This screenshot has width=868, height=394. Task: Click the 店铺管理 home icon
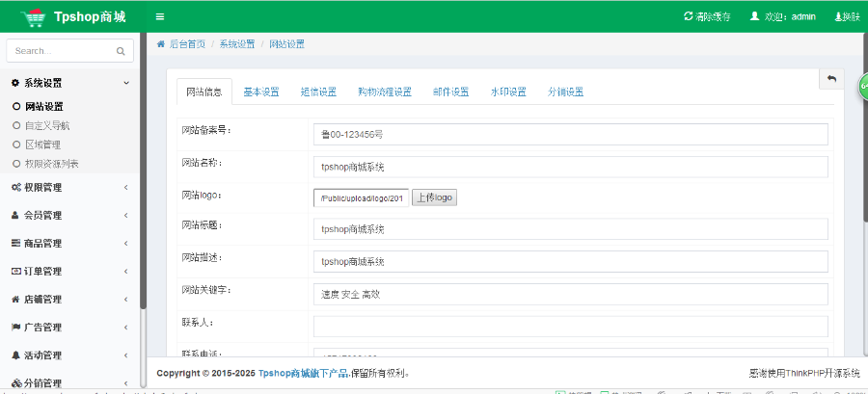(x=15, y=299)
